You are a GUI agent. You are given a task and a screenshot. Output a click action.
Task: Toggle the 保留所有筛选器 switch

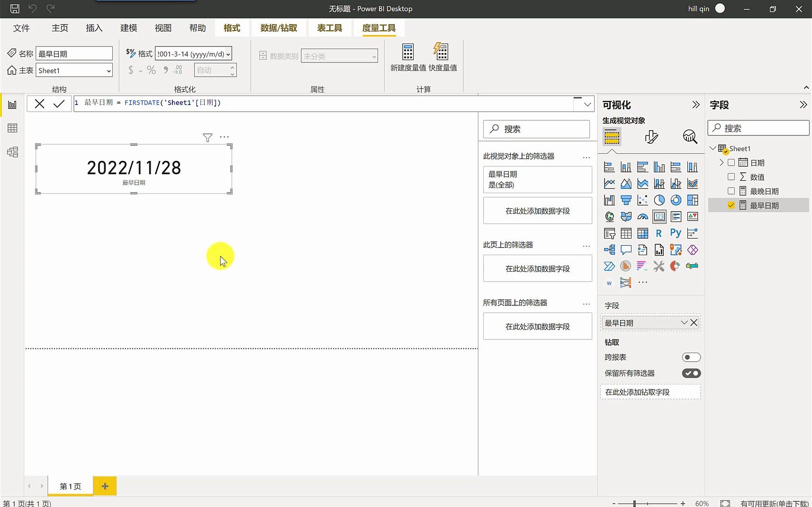pos(691,374)
